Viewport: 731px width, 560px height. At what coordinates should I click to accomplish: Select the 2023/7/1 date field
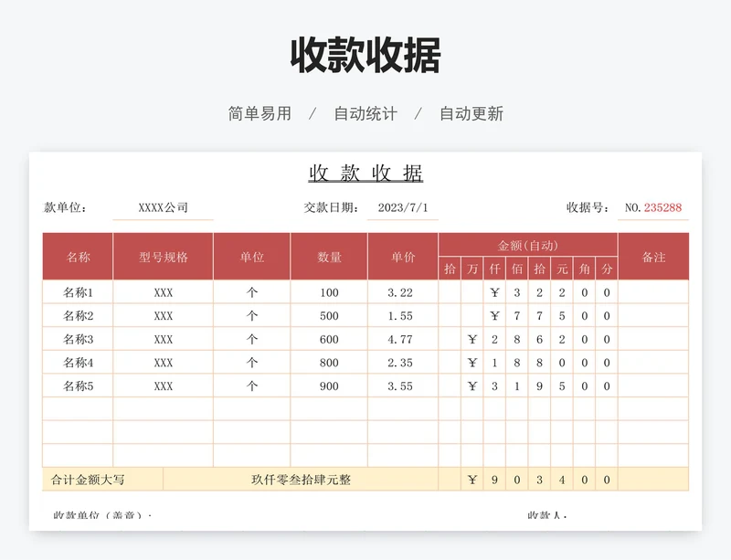[403, 207]
